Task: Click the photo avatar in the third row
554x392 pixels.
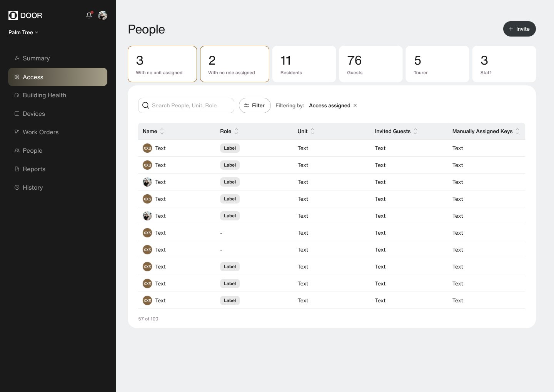Action: (147, 182)
